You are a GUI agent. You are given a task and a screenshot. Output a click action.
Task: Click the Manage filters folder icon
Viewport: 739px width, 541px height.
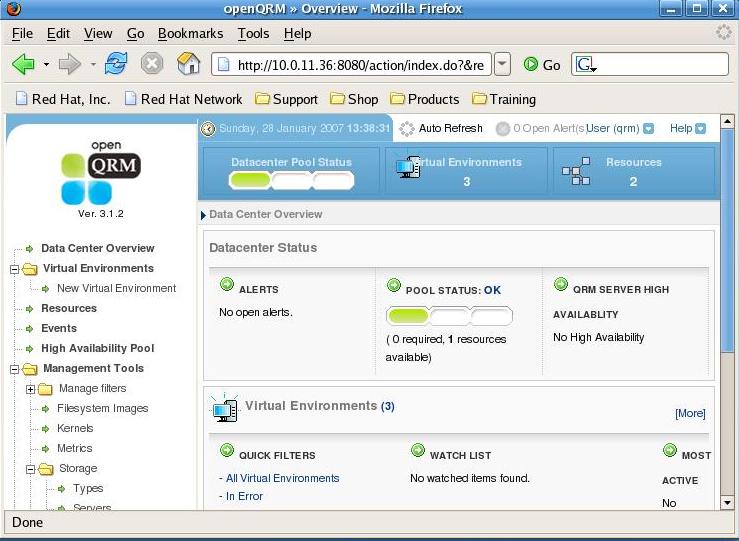pyautogui.click(x=45, y=389)
